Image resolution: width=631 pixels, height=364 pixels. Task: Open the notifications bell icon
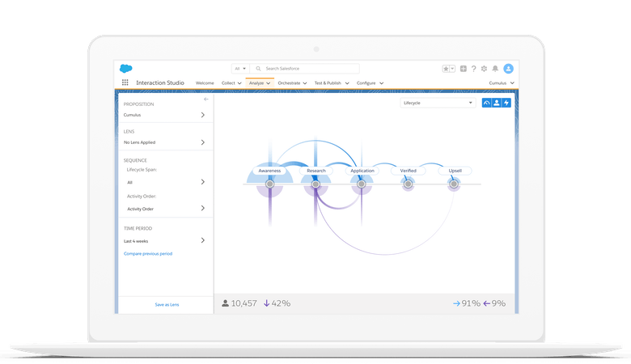(x=495, y=69)
